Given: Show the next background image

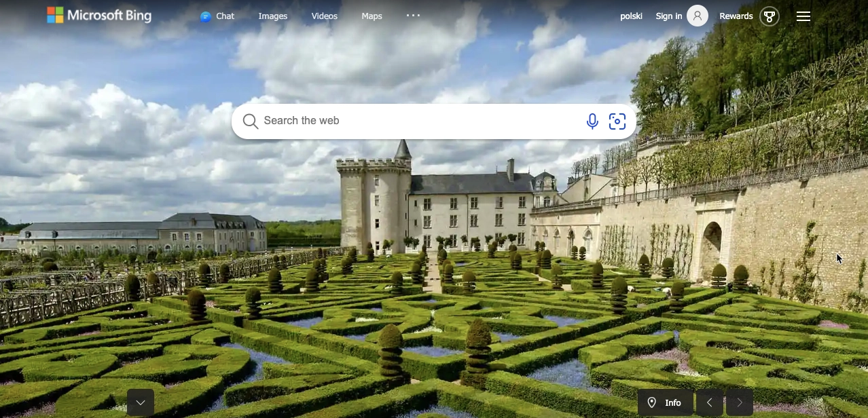Looking at the screenshot, I should click(x=740, y=402).
